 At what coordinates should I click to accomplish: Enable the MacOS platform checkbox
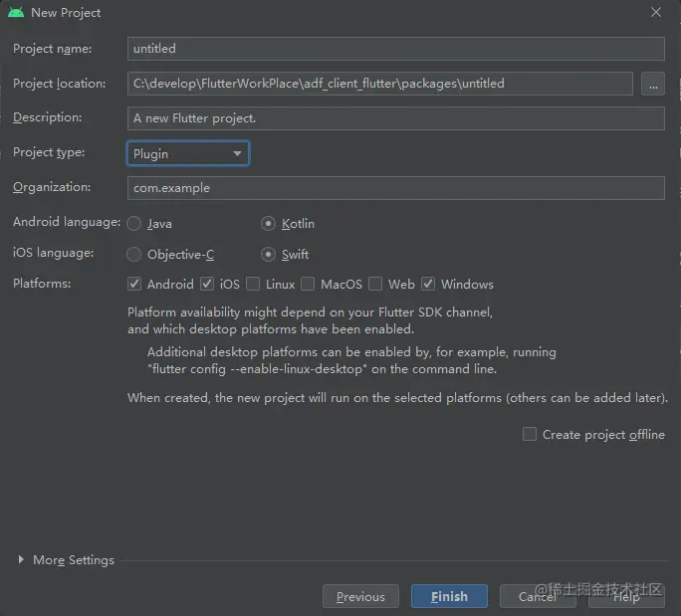308,284
